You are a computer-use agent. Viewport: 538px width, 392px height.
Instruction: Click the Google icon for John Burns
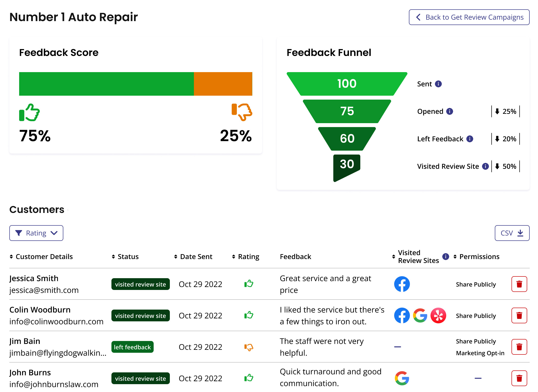[x=402, y=378]
